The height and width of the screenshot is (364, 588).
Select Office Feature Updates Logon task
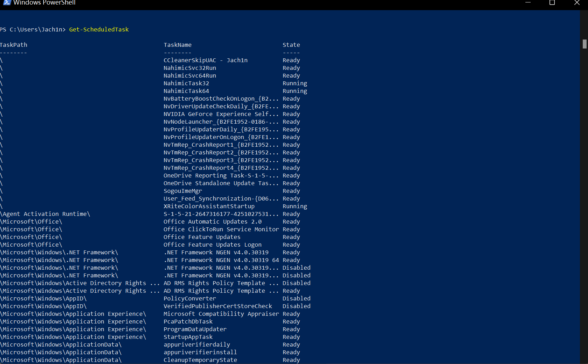pyautogui.click(x=213, y=245)
